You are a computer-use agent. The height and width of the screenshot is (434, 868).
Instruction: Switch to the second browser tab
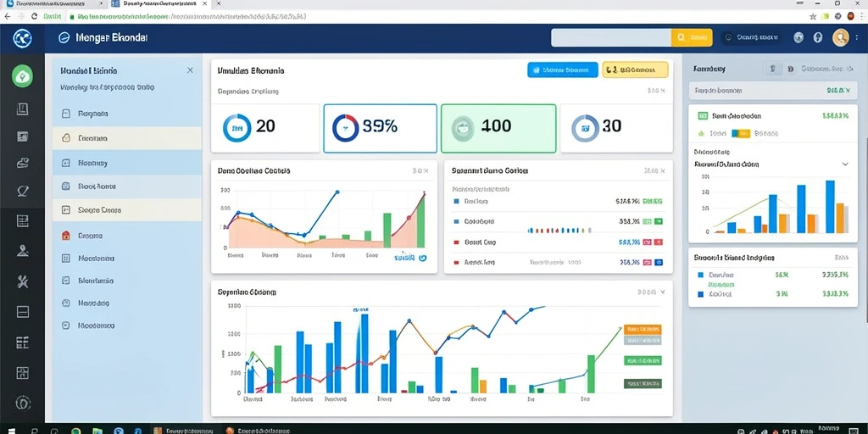click(160, 4)
